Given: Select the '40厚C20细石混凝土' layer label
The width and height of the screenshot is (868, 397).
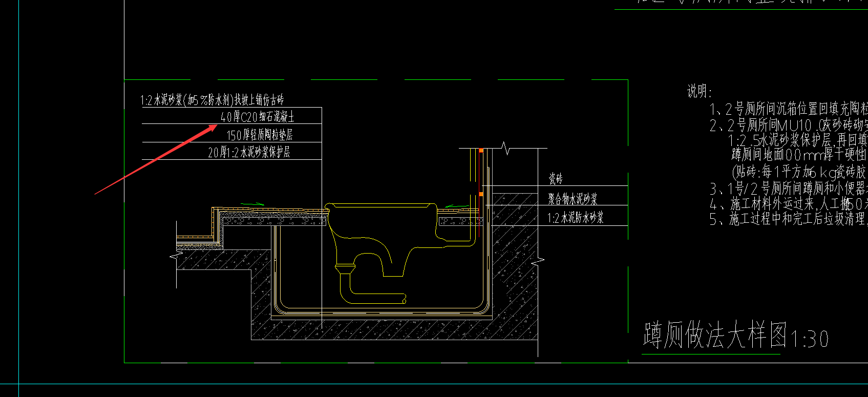Looking at the screenshot, I should (x=258, y=117).
